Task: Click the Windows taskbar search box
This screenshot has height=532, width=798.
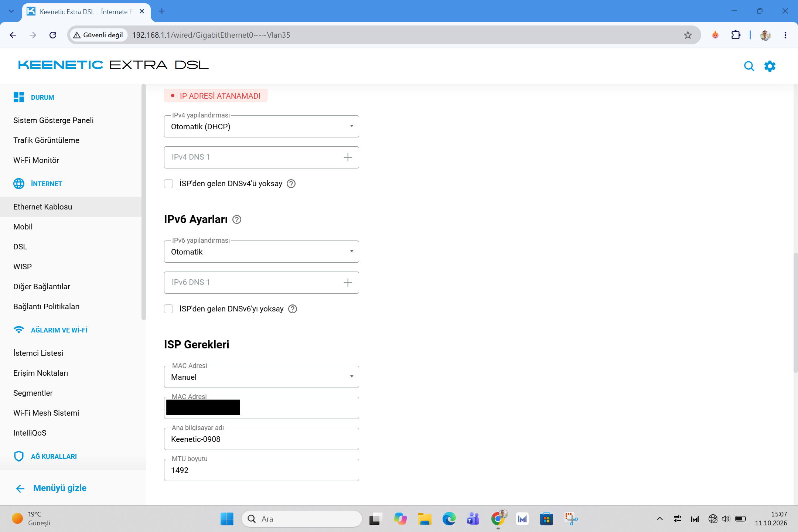Action: click(x=302, y=519)
